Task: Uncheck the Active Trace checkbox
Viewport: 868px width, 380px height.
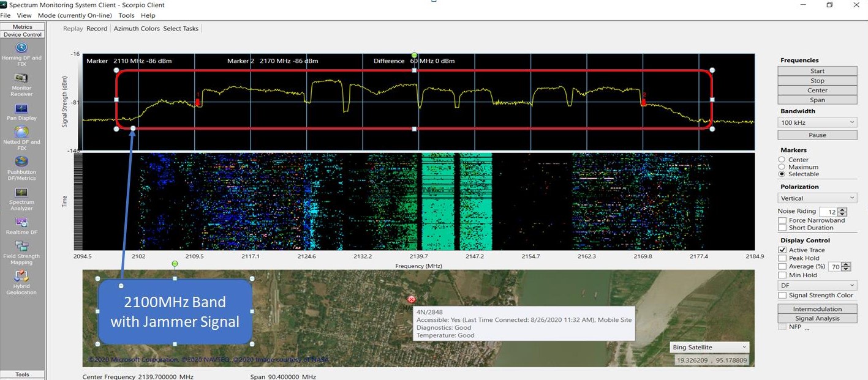Action: coord(782,250)
